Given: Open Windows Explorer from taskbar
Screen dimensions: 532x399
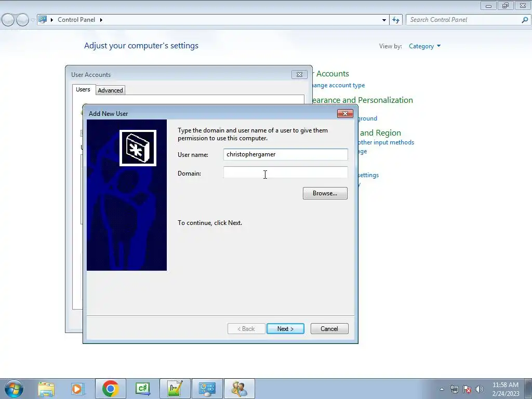Looking at the screenshot, I should tap(46, 389).
